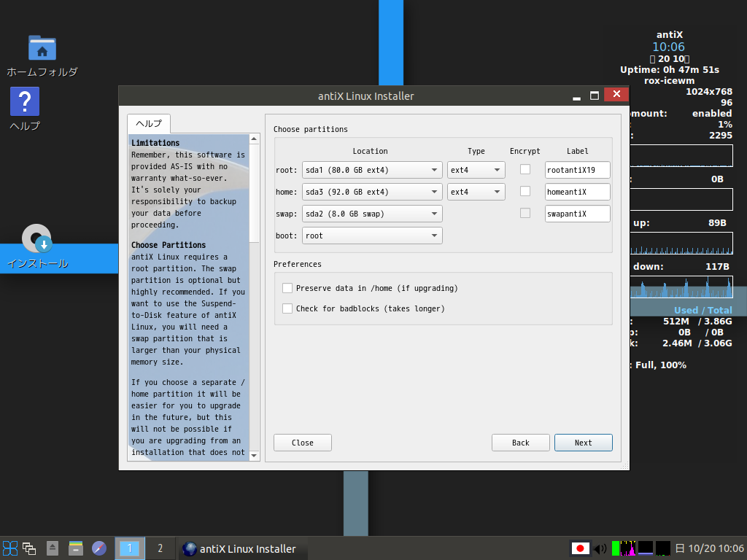The width and height of the screenshot is (747, 560).
Task: Click the antiX Linux Installer taskbar entry
Action: (x=242, y=548)
